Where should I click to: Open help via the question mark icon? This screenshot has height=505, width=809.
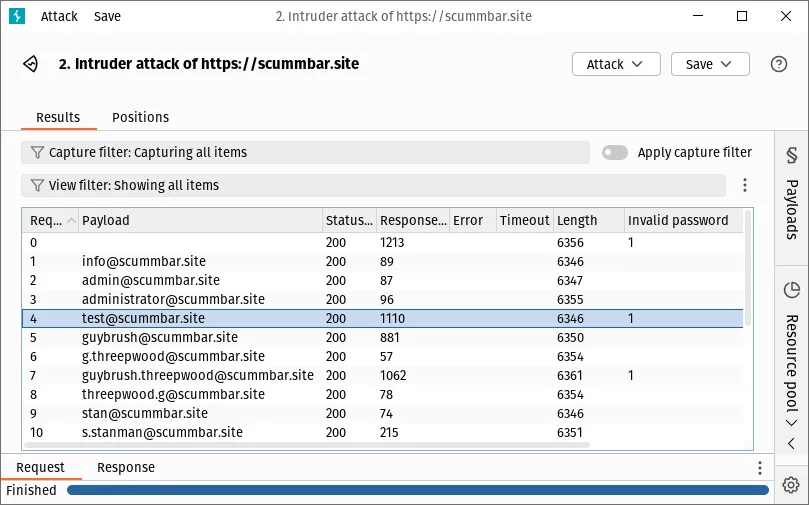[779, 64]
